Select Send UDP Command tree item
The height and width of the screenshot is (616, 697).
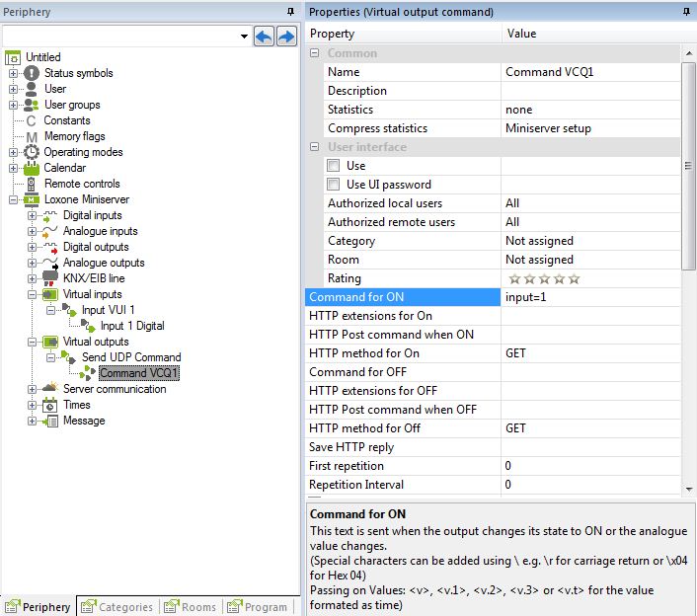coord(131,357)
